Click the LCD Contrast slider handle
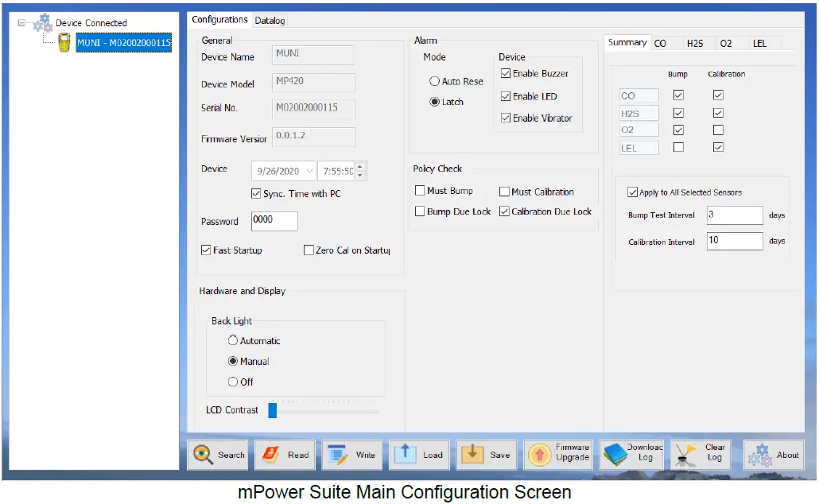The width and height of the screenshot is (819, 504). pyautogui.click(x=272, y=410)
